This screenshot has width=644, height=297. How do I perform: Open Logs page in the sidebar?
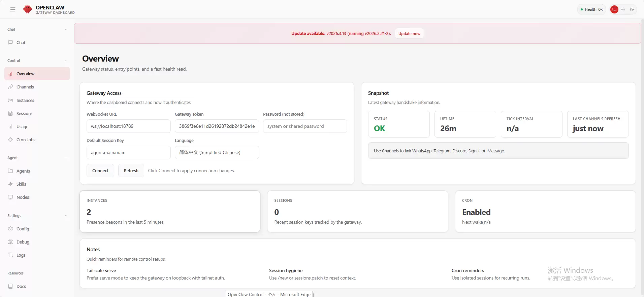tap(21, 255)
